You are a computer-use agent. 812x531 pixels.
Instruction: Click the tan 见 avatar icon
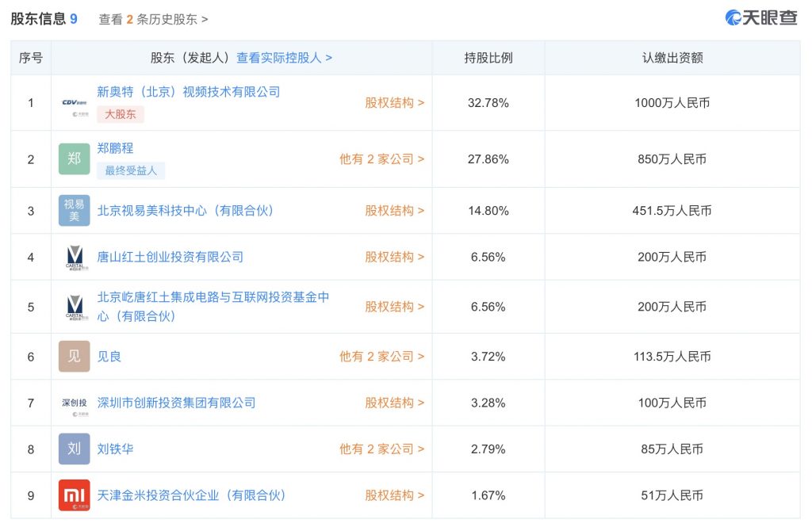click(x=75, y=357)
